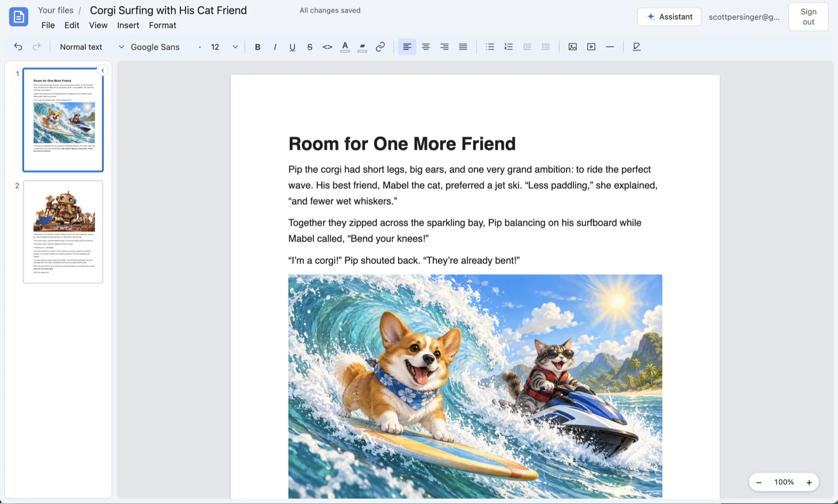
Task: Select page 1 thumbnail
Action: pyautogui.click(x=63, y=120)
